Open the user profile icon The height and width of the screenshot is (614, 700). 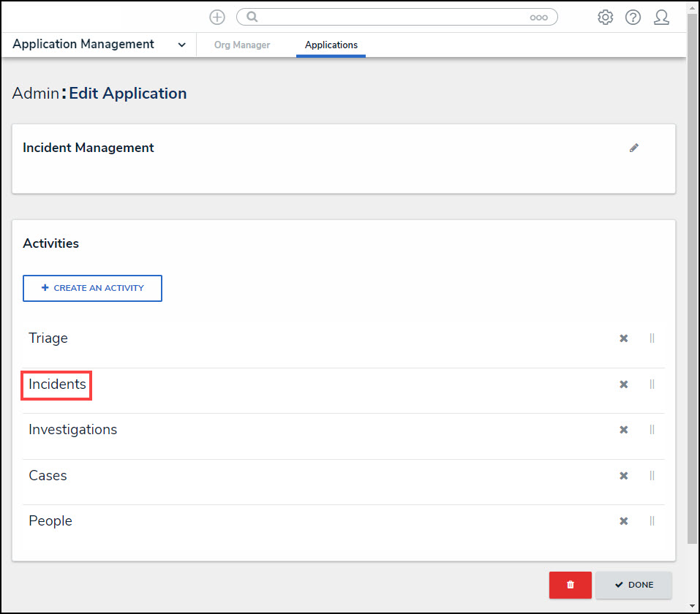(x=661, y=18)
